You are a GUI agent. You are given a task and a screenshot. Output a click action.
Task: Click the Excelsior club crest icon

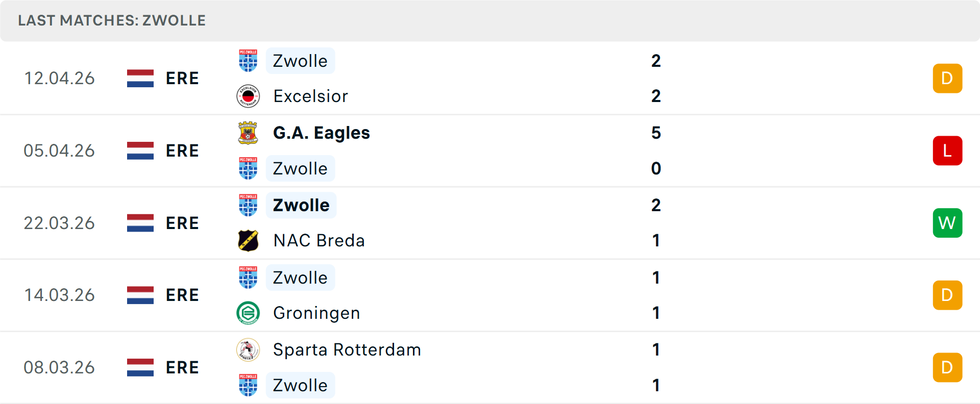click(248, 96)
